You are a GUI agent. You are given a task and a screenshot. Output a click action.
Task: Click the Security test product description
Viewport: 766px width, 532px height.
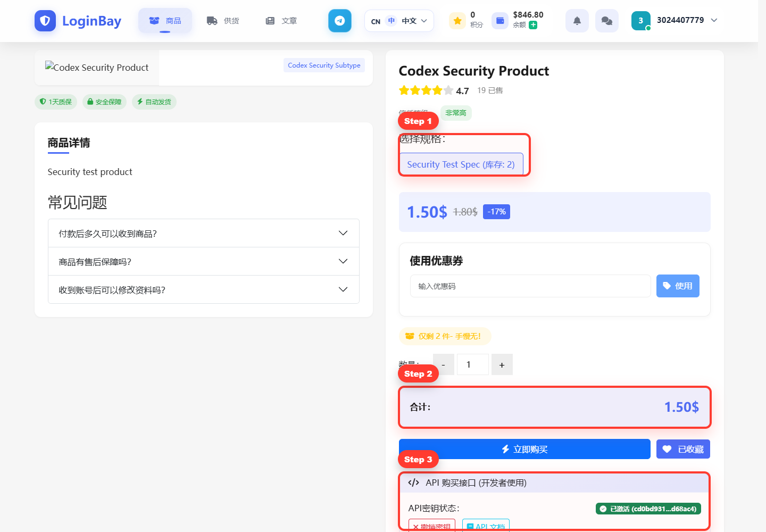click(x=90, y=172)
